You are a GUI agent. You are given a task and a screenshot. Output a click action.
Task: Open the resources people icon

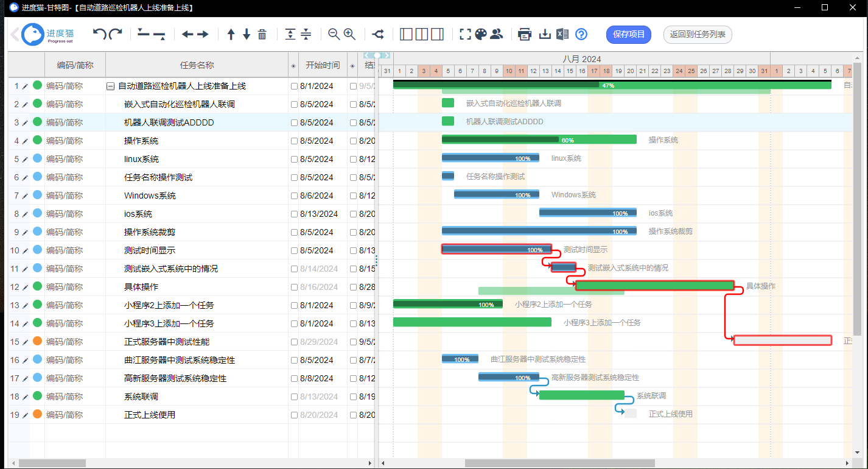tap(497, 35)
